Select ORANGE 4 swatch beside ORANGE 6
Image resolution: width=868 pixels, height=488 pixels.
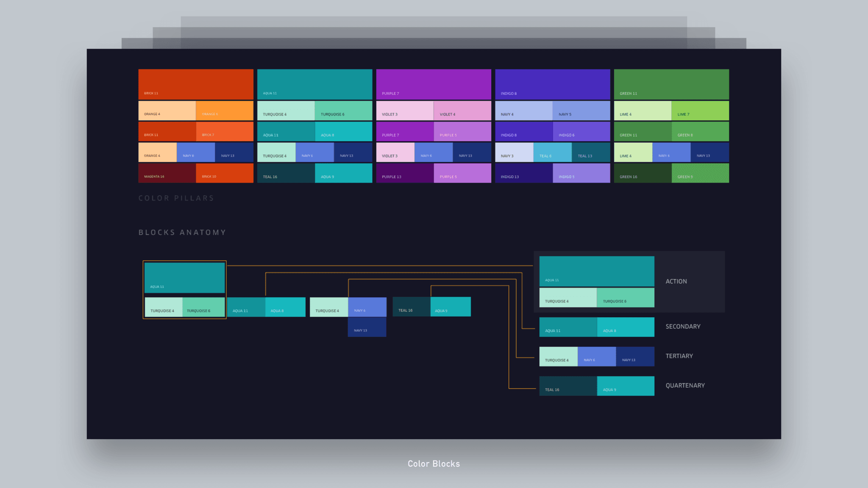coord(167,111)
